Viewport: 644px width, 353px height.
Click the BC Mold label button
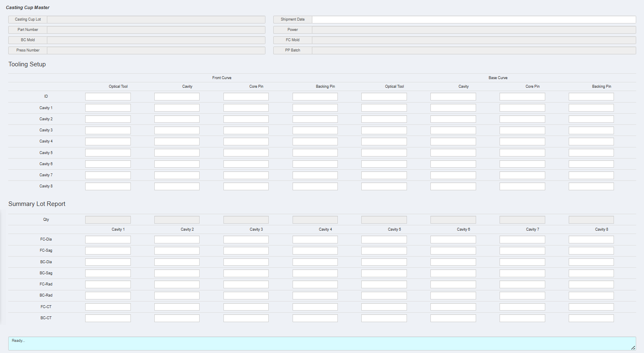pos(27,40)
